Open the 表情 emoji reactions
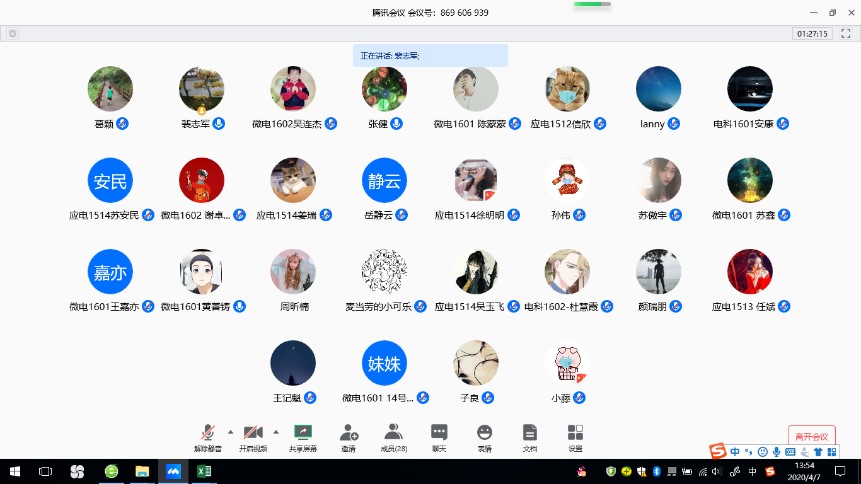The height and width of the screenshot is (484, 861). coord(484,436)
